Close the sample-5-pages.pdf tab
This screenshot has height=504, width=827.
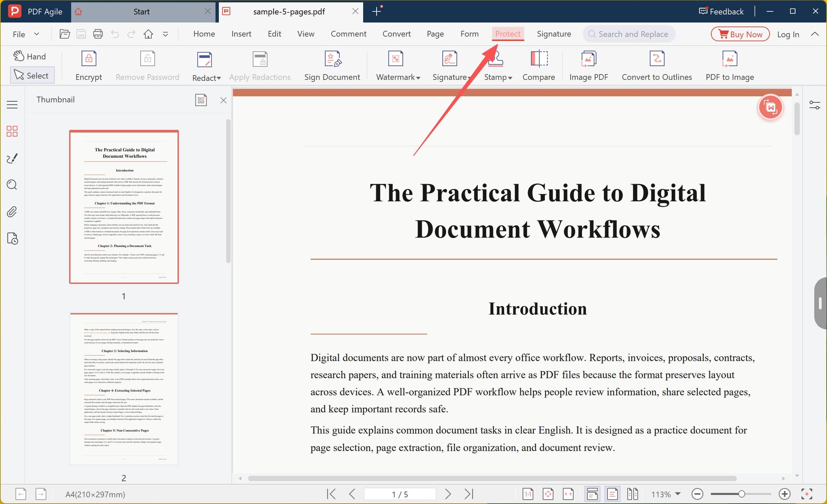(x=355, y=11)
